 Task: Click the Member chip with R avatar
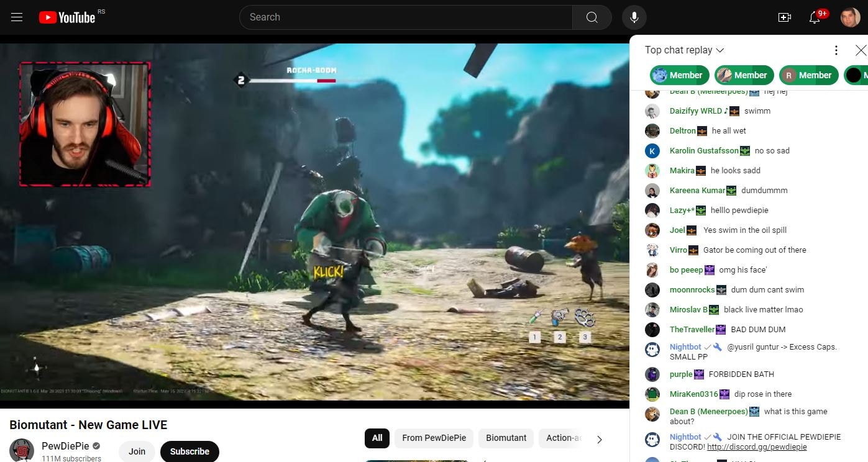coord(809,75)
